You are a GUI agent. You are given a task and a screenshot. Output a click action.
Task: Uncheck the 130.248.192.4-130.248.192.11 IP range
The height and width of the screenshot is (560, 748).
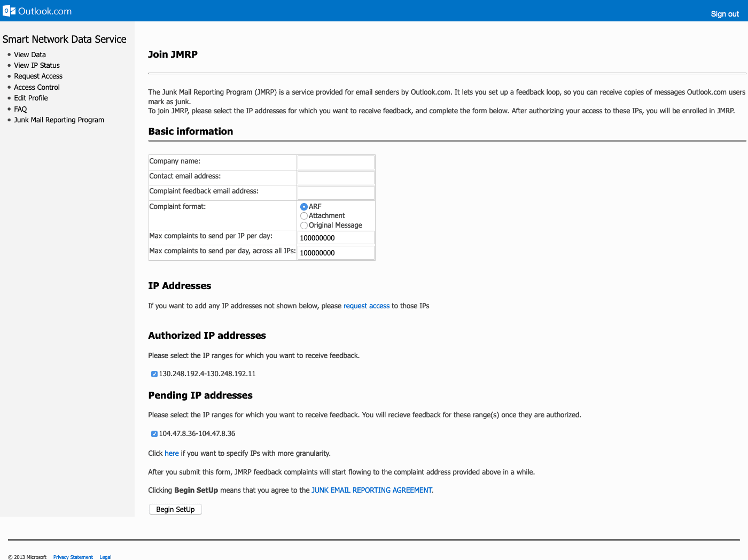point(154,374)
